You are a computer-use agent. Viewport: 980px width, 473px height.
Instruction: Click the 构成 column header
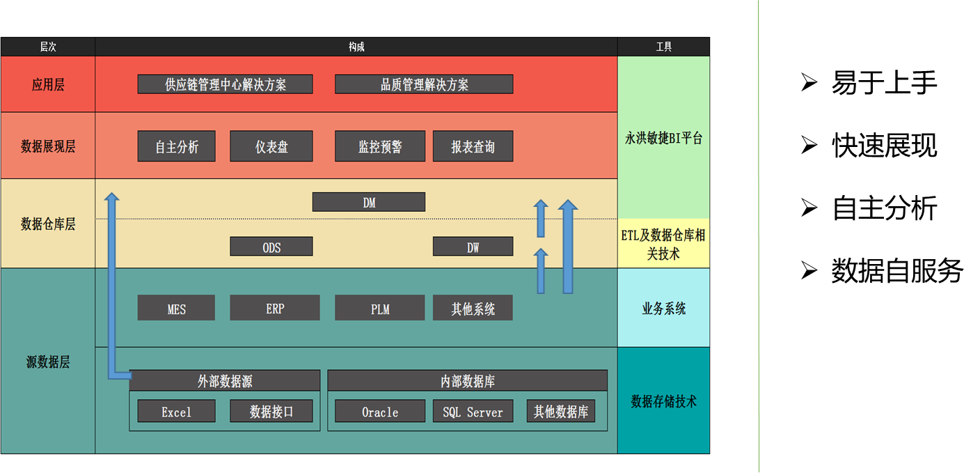356,47
